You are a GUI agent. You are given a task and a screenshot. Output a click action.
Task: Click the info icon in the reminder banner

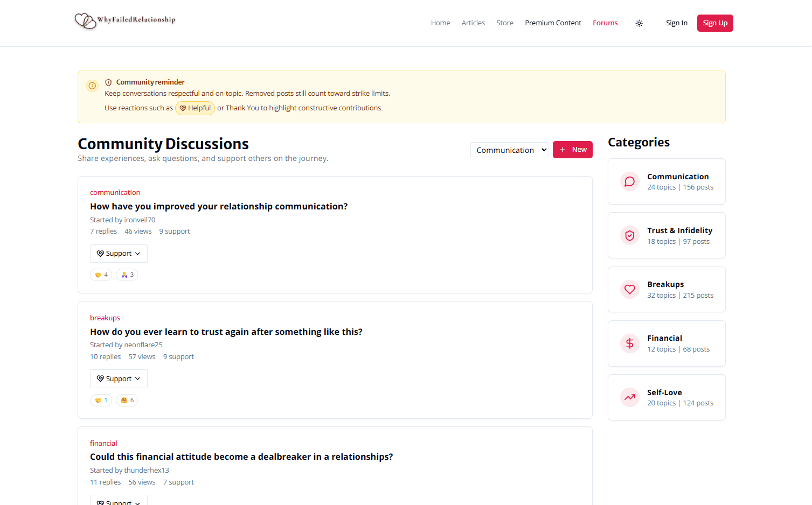point(92,86)
